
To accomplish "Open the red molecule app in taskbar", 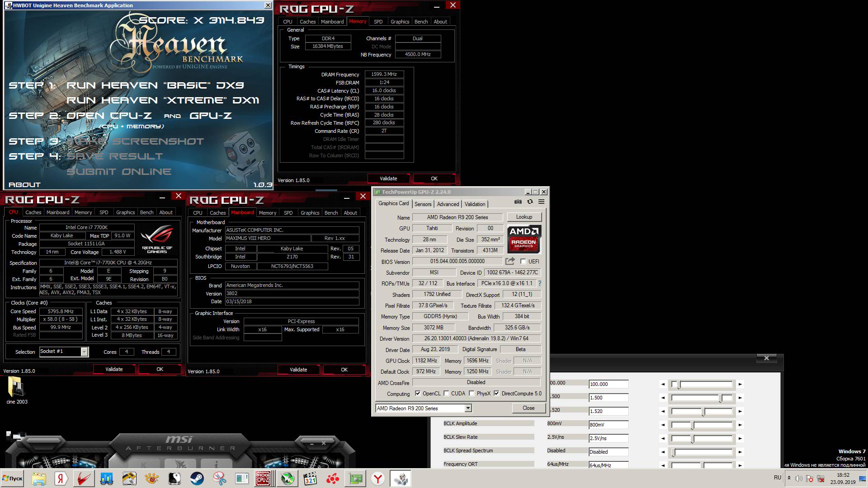I will tap(333, 479).
